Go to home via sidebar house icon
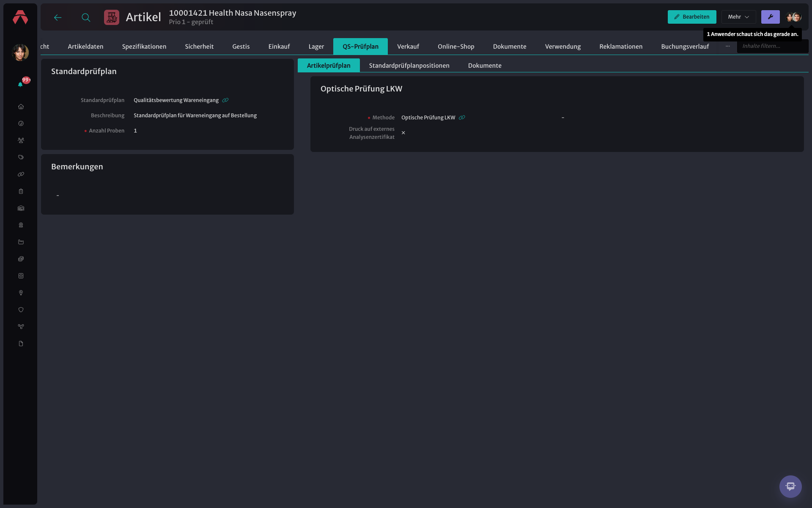The width and height of the screenshot is (812, 508). (x=21, y=107)
